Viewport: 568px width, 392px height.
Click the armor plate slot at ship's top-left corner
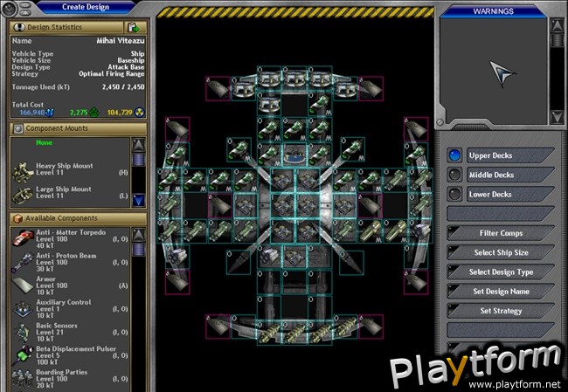coord(218,88)
